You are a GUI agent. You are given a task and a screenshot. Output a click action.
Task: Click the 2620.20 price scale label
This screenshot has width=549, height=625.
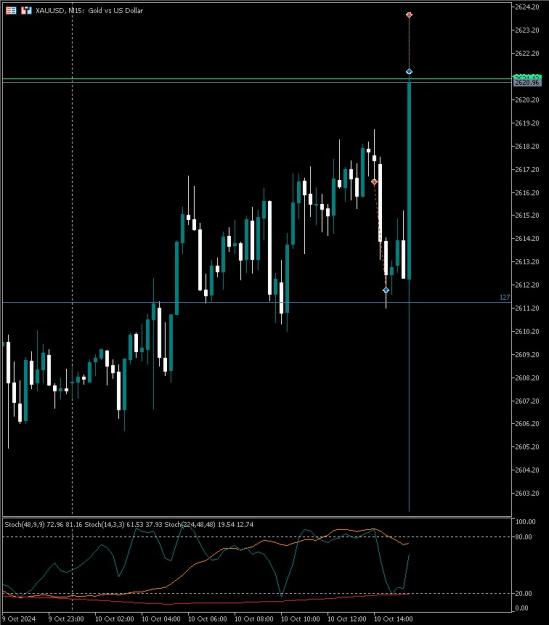click(x=527, y=100)
